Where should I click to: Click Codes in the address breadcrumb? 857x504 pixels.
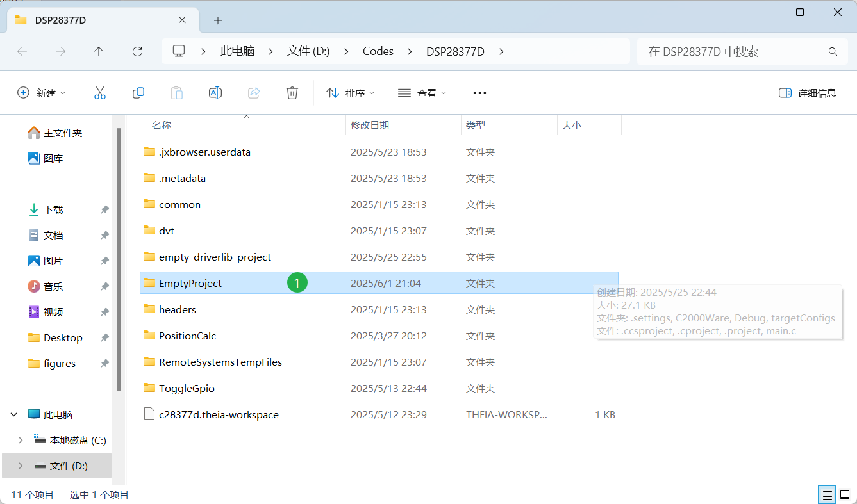(378, 51)
